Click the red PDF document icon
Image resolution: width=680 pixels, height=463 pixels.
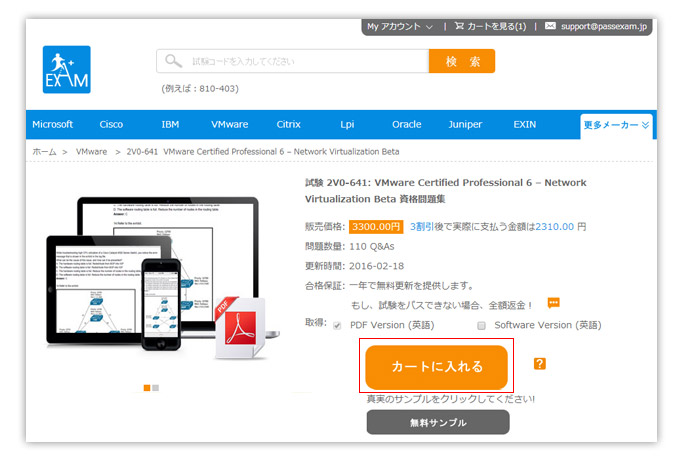click(240, 329)
